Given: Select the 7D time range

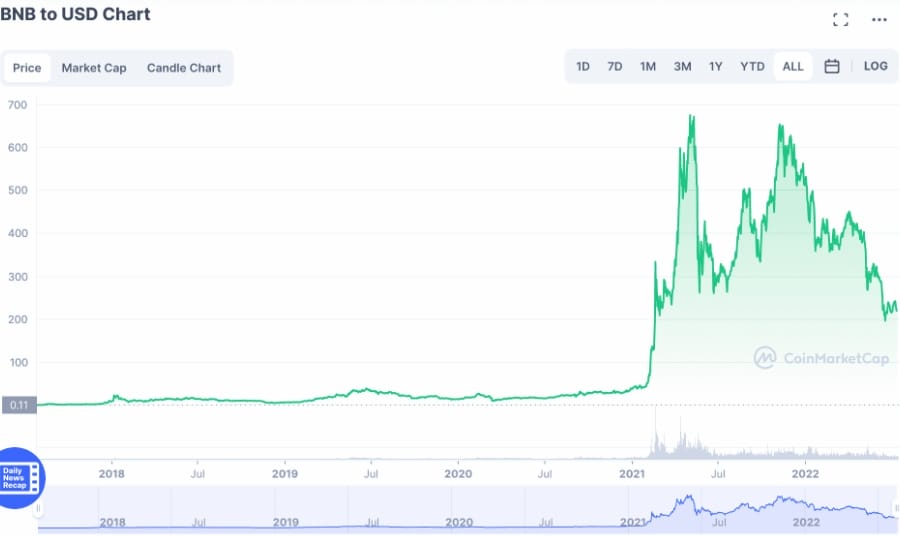Looking at the screenshot, I should (615, 67).
